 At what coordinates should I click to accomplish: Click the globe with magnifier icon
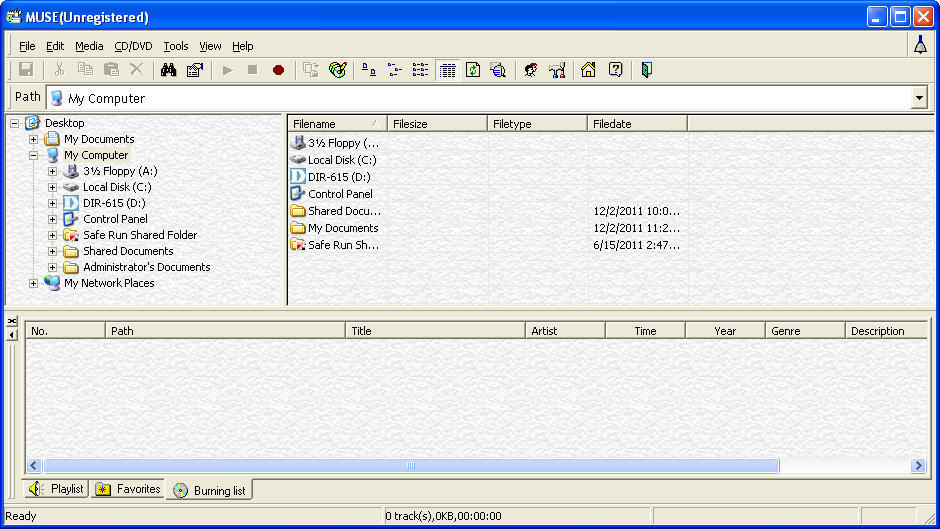pos(498,70)
